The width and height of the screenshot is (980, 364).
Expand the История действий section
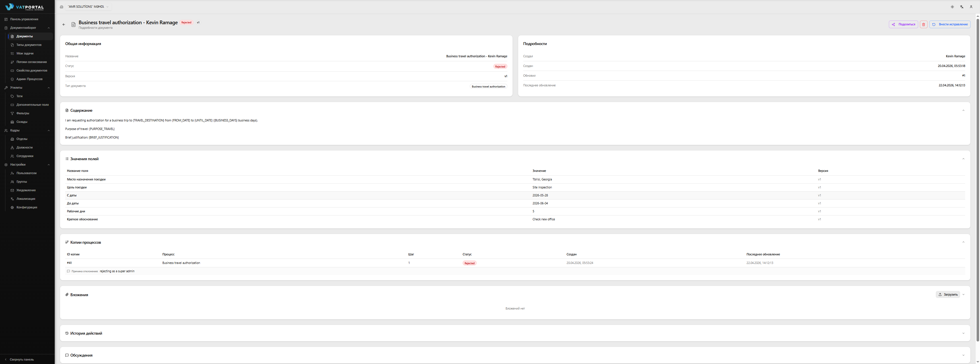[963, 334]
